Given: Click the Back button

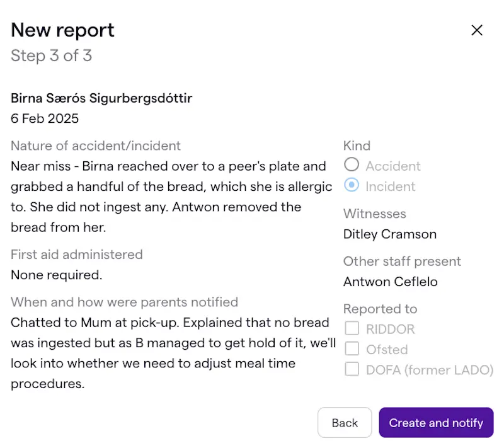Looking at the screenshot, I should click(x=345, y=423).
